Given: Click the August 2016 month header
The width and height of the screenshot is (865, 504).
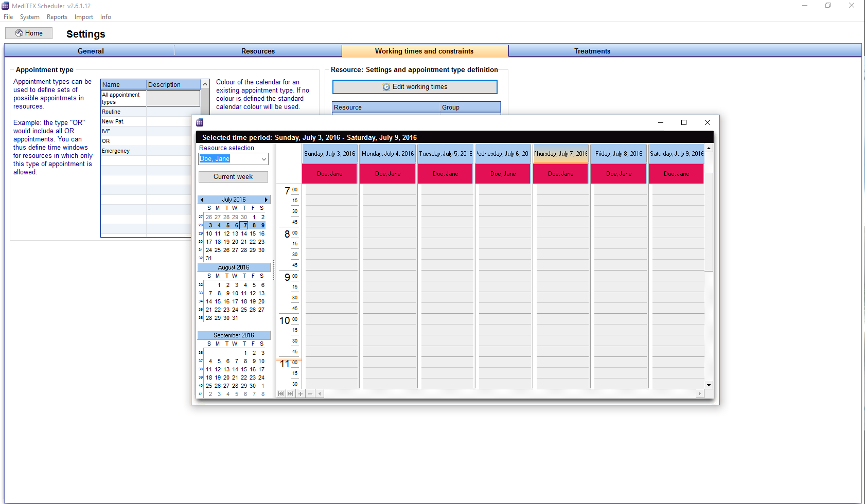Looking at the screenshot, I should 234,267.
